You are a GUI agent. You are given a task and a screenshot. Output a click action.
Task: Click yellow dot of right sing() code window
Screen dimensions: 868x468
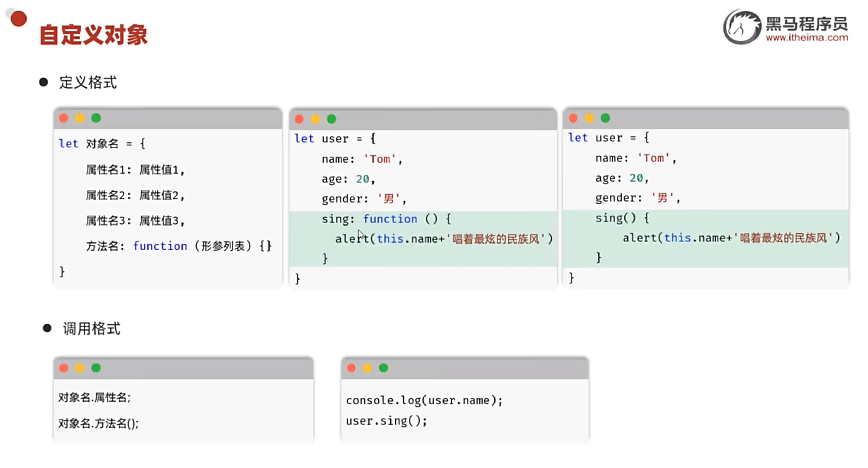[x=589, y=118]
